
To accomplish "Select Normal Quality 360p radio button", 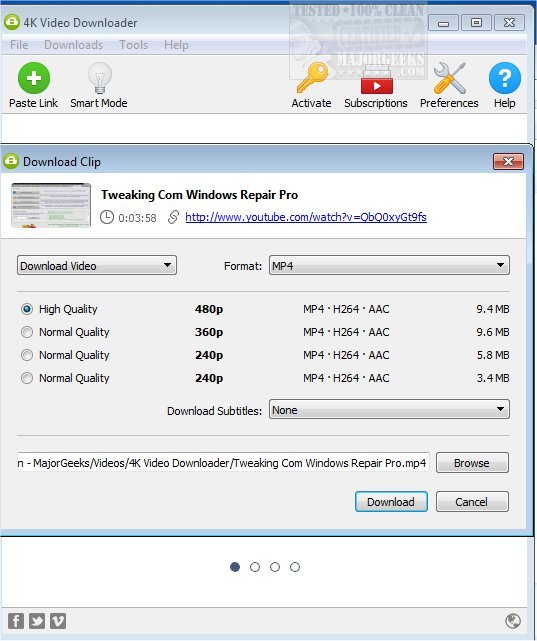I will point(27,332).
